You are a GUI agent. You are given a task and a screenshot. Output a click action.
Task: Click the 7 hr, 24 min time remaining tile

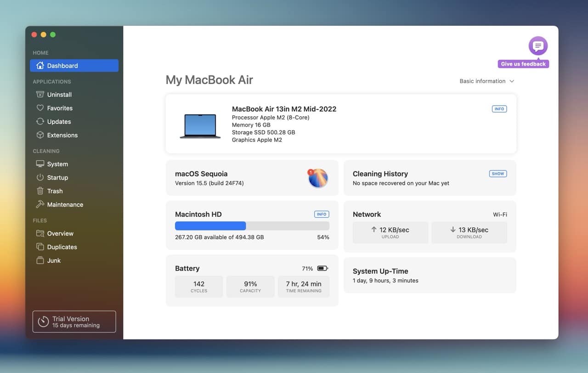coord(304,287)
